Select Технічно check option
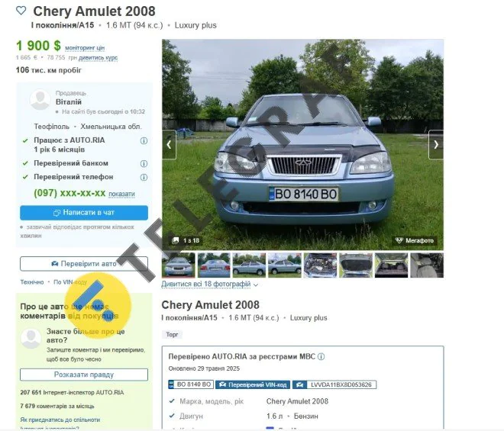Screen dimensions: 504x431 click(x=32, y=282)
